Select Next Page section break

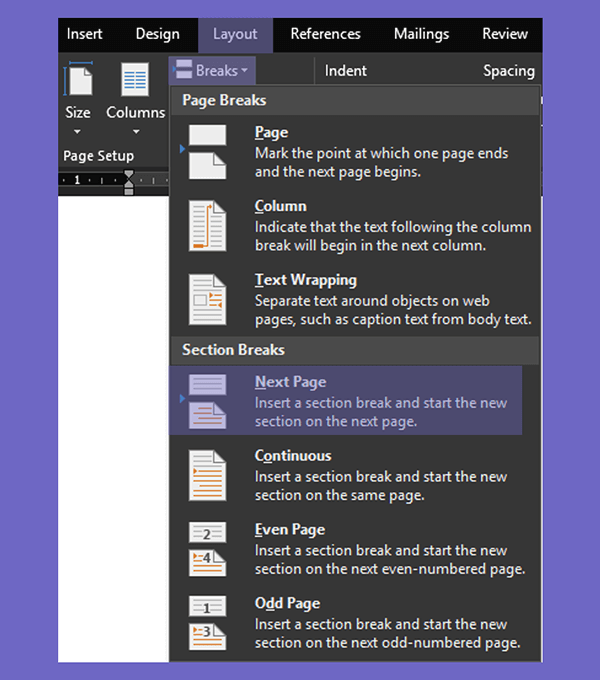click(346, 401)
